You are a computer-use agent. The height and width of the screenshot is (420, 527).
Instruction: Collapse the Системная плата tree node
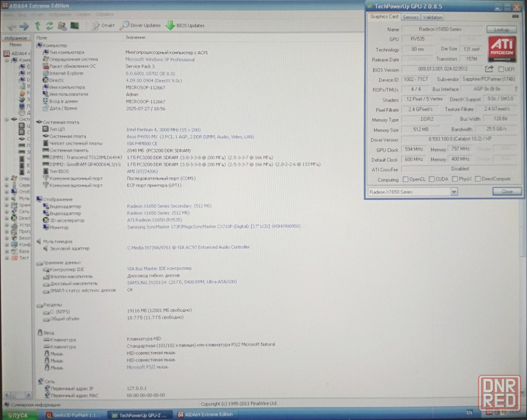click(x=6, y=119)
